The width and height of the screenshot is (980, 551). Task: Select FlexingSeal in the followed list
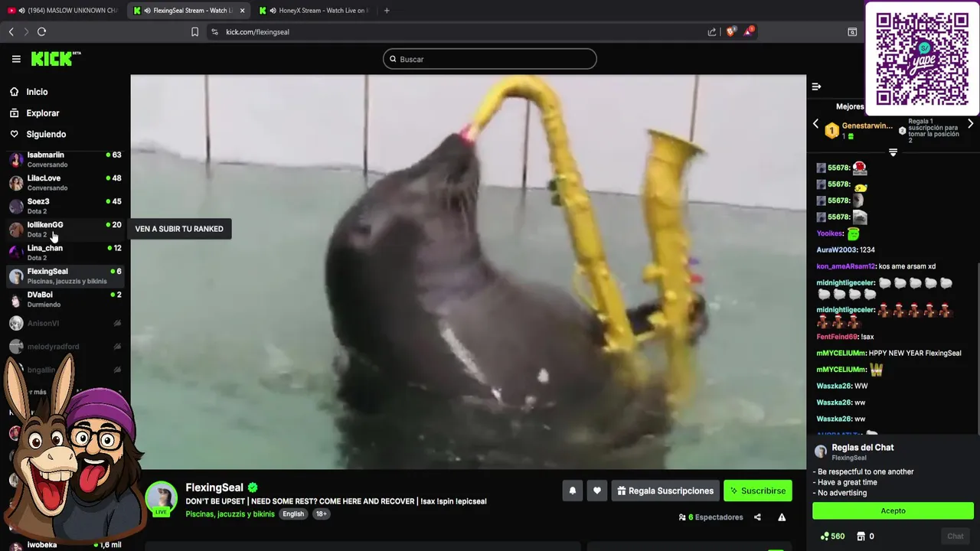(65, 276)
